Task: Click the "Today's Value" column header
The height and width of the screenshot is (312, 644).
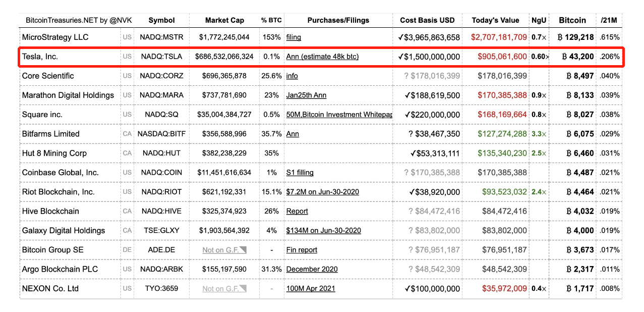Action: [x=495, y=21]
